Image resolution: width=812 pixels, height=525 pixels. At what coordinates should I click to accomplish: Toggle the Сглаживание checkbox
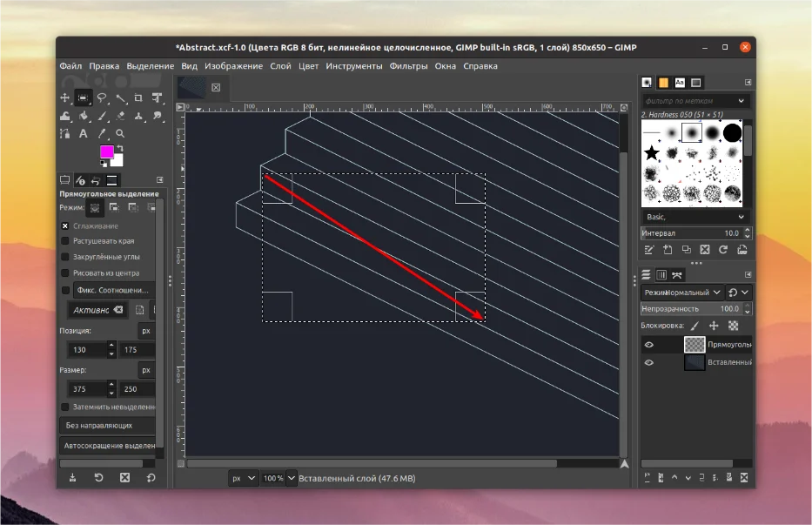(x=65, y=226)
